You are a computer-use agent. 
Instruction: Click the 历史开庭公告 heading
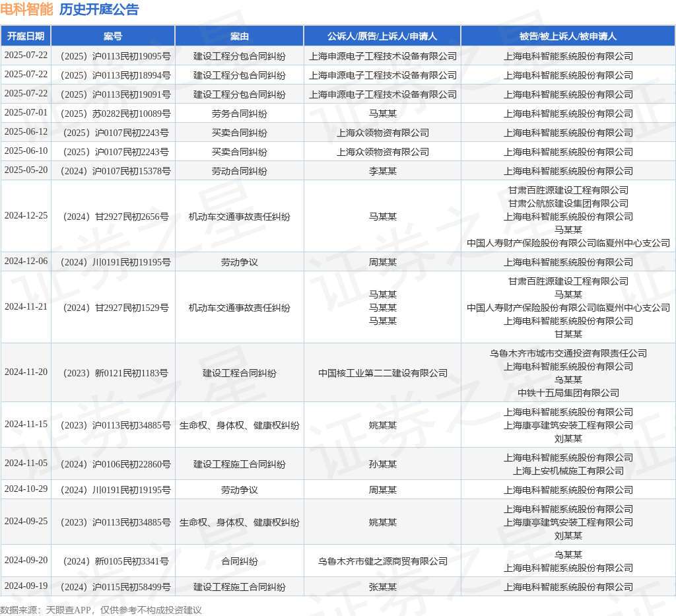click(x=99, y=9)
